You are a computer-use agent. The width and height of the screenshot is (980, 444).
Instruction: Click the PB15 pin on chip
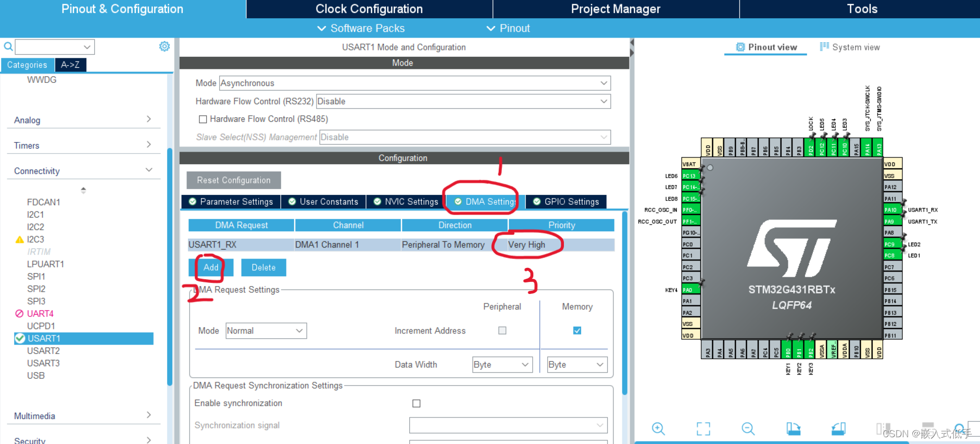tap(893, 290)
